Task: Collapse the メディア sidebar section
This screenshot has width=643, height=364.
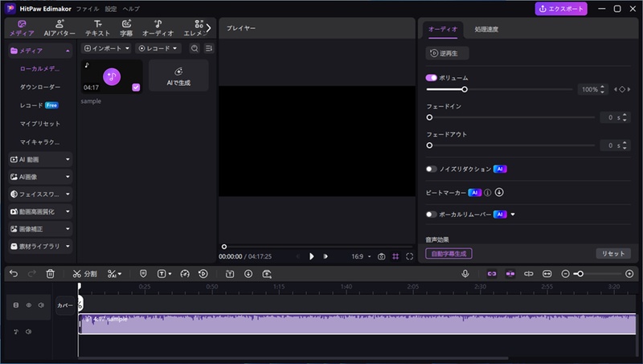Action: pyautogui.click(x=40, y=51)
